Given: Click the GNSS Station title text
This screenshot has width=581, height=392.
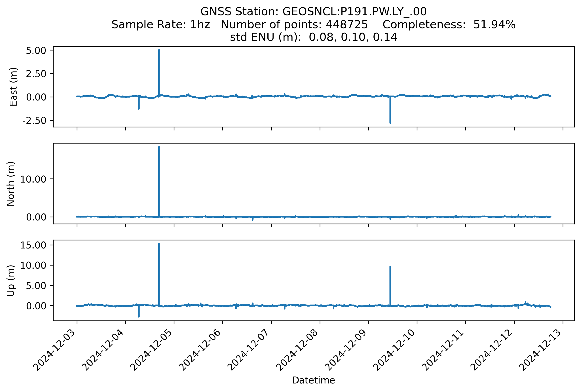Looking at the screenshot, I should click(313, 11).
